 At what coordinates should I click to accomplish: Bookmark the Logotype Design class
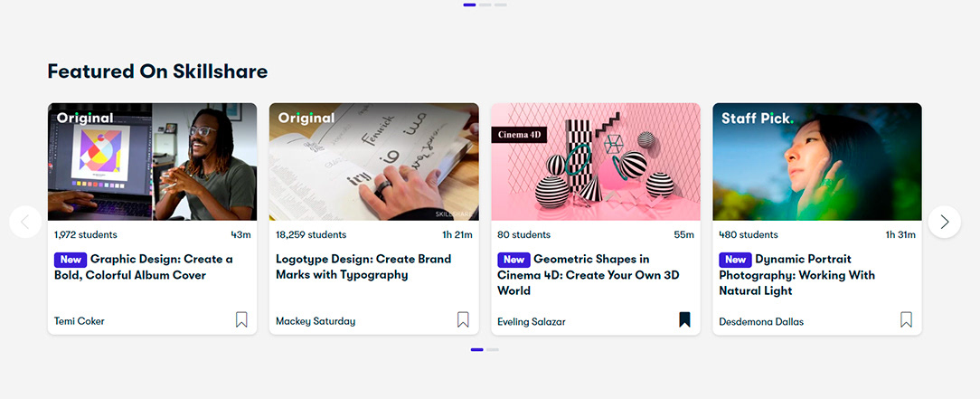(463, 319)
